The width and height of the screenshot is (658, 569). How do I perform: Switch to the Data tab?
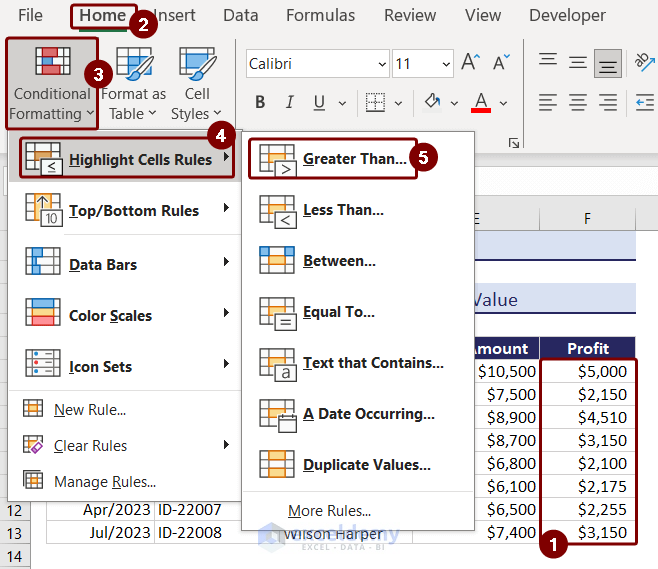pos(241,16)
